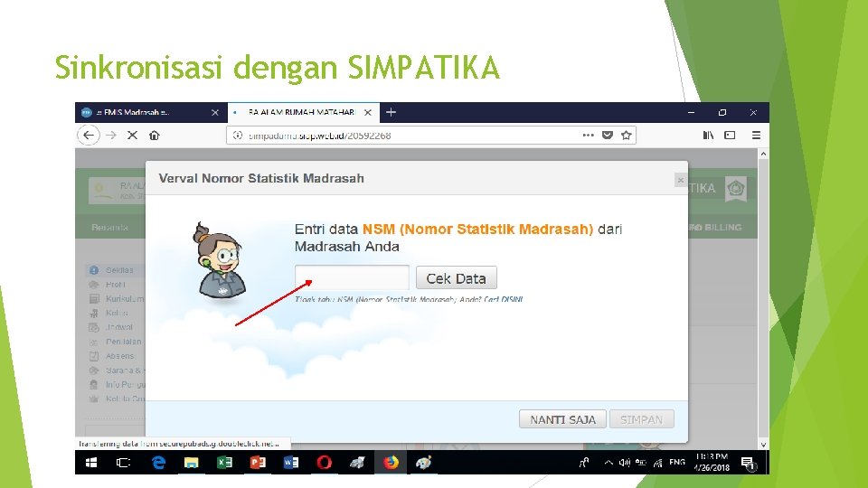Image resolution: width=868 pixels, height=488 pixels.
Task: Click the network signal tray icon
Action: click(x=657, y=463)
